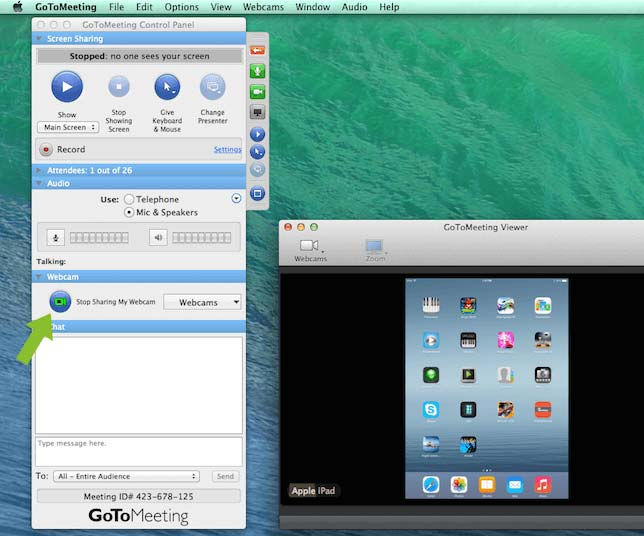644x536 pixels.
Task: Click the Mail icon in the iPad dock
Action: pyautogui.click(x=515, y=485)
